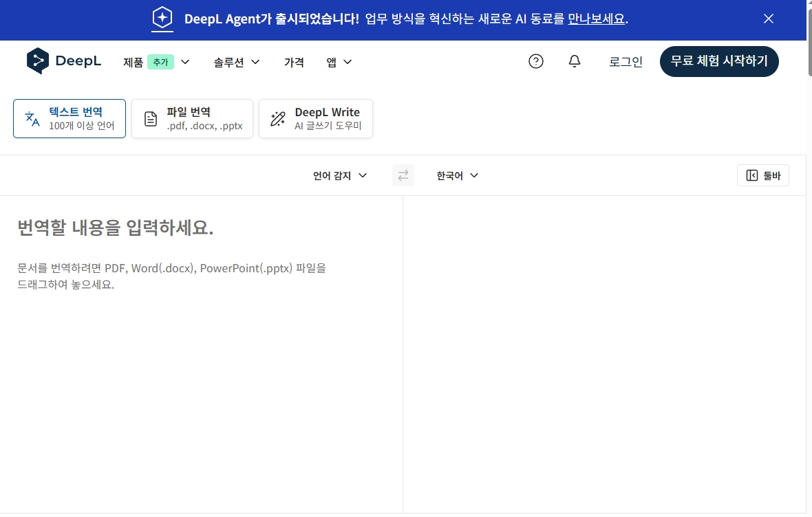
Task: Switch to the 파일 번역 tab
Action: (x=192, y=118)
